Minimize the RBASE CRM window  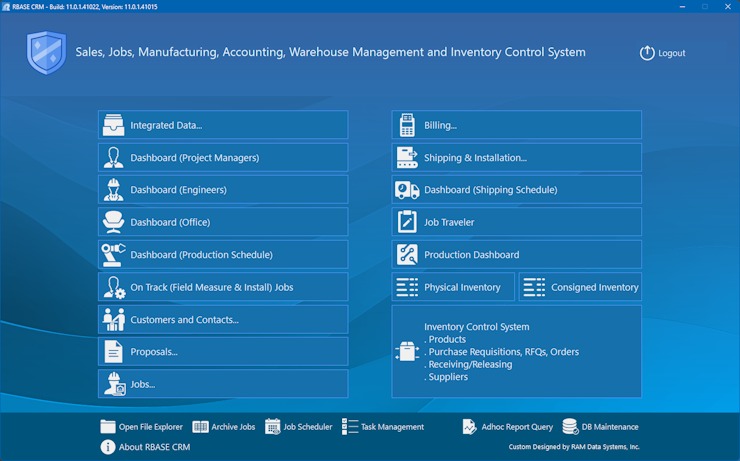point(682,7)
